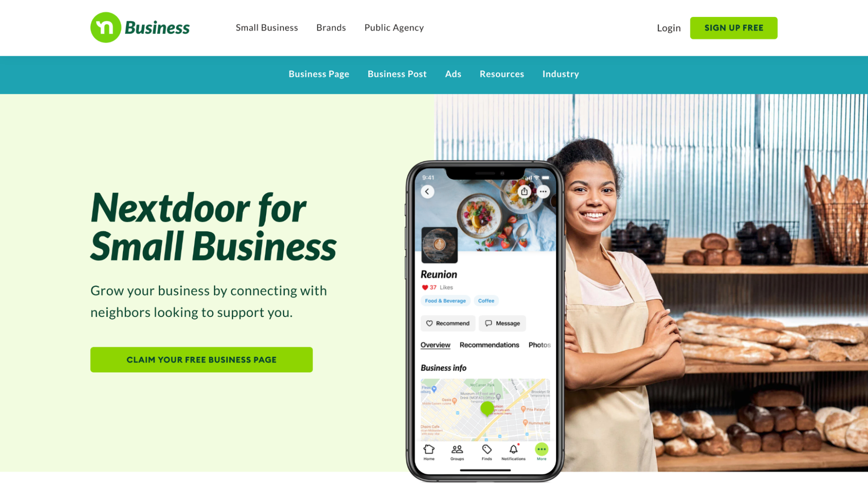The image size is (868, 497).
Task: Click the Notifications bell icon
Action: tap(513, 449)
